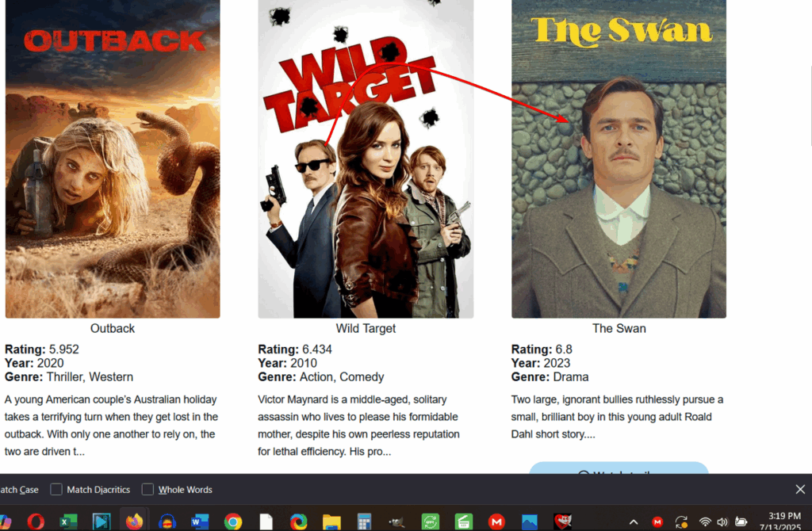812x531 pixels.
Task: Open the media player with blue play arrow
Action: (101, 521)
